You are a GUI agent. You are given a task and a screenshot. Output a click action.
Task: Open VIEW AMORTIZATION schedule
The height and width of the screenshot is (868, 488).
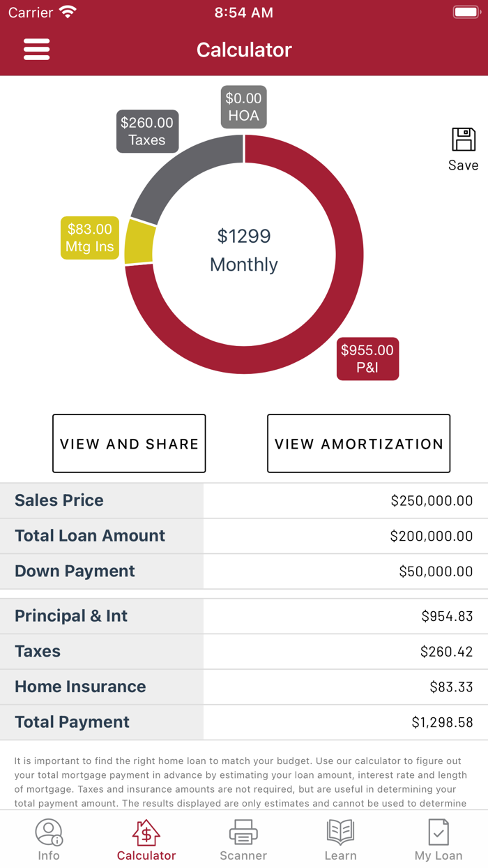358,443
